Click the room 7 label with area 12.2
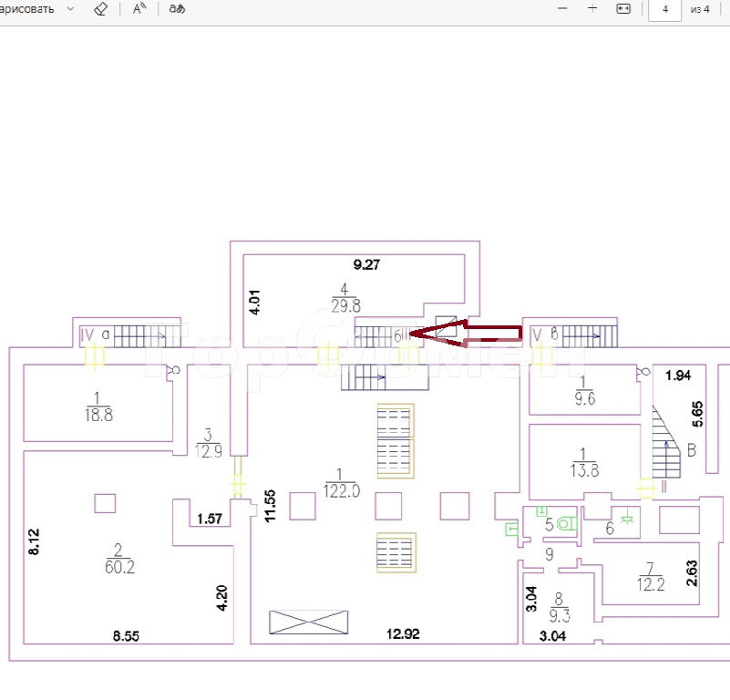This screenshot has width=730, height=700. [649, 577]
